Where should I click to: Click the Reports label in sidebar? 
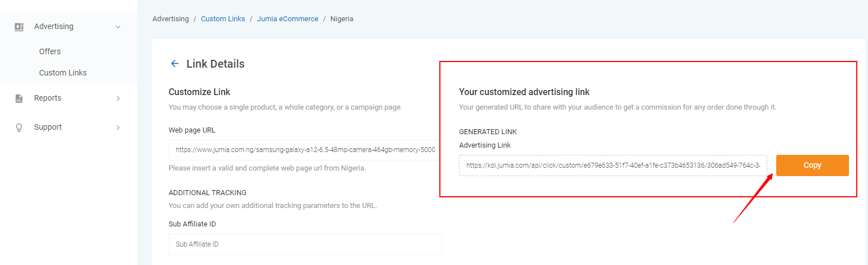click(48, 98)
